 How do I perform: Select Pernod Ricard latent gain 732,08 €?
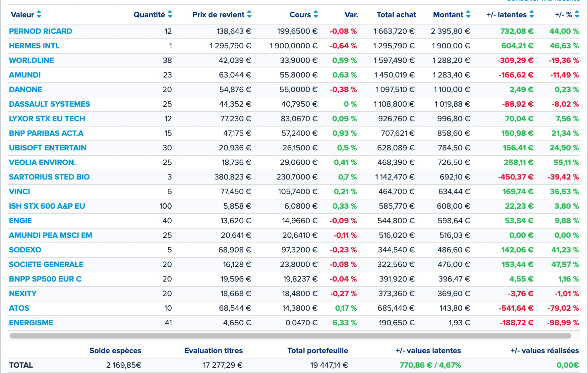(517, 31)
